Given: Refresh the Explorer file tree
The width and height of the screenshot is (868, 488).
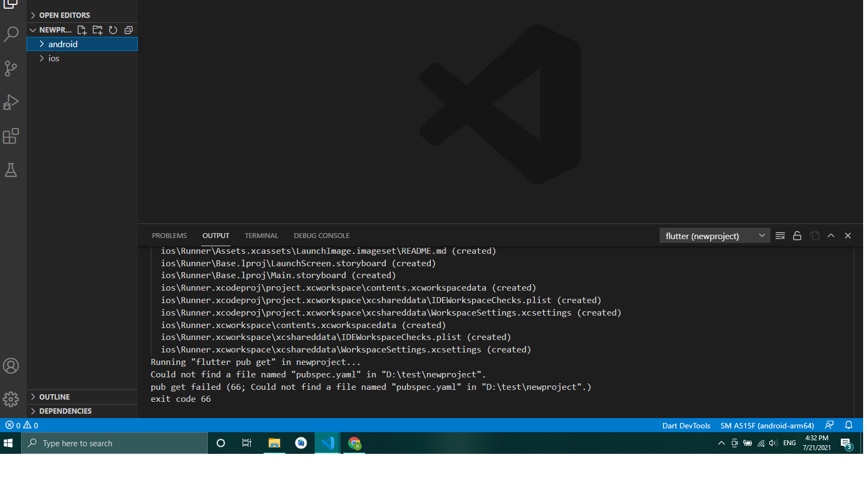Looking at the screenshot, I should click(x=113, y=30).
